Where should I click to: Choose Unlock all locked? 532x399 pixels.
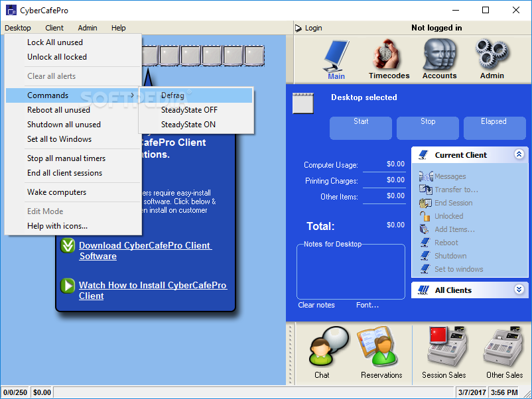(73, 57)
